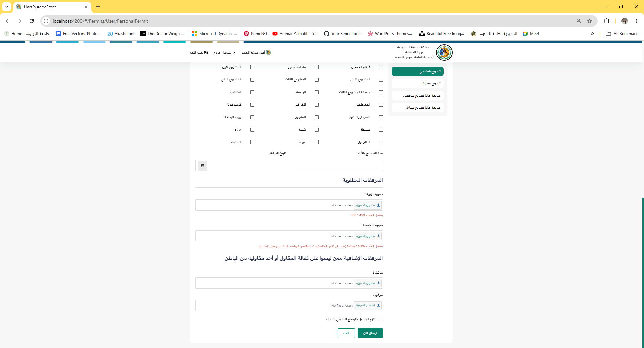Click the logout (تسجيل خروج) icon

pos(234,52)
